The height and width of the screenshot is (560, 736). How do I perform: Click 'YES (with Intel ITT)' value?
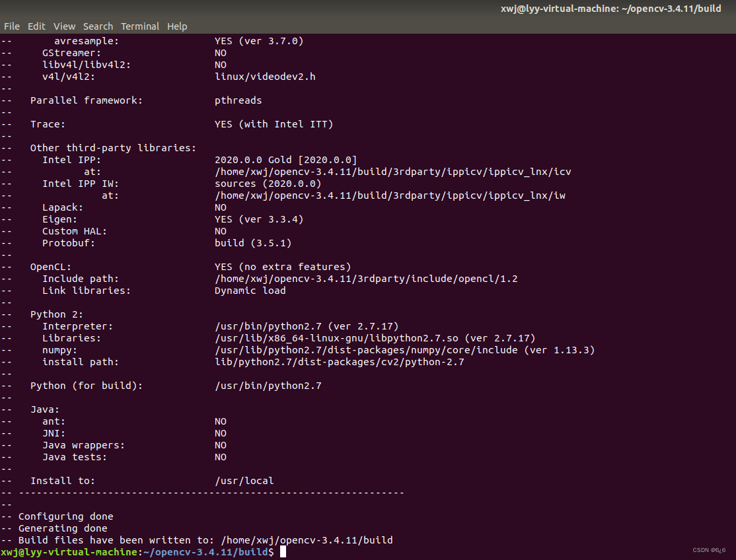point(274,124)
